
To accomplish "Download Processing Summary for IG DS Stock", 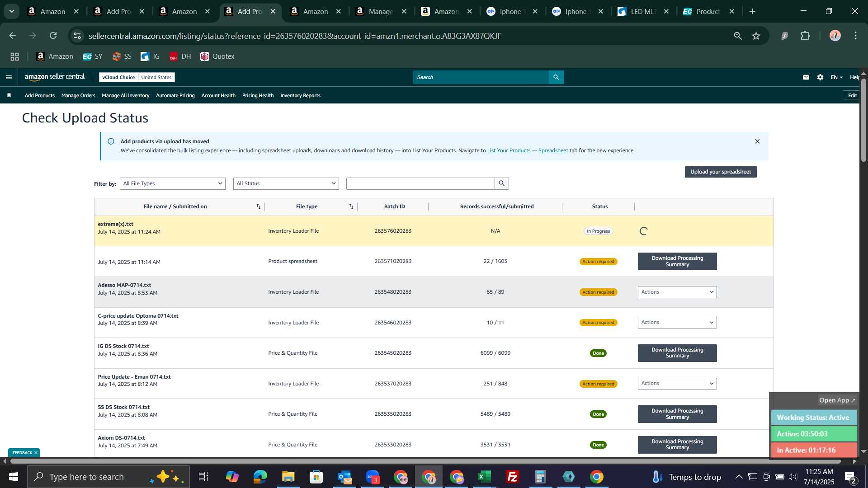I will [677, 353].
